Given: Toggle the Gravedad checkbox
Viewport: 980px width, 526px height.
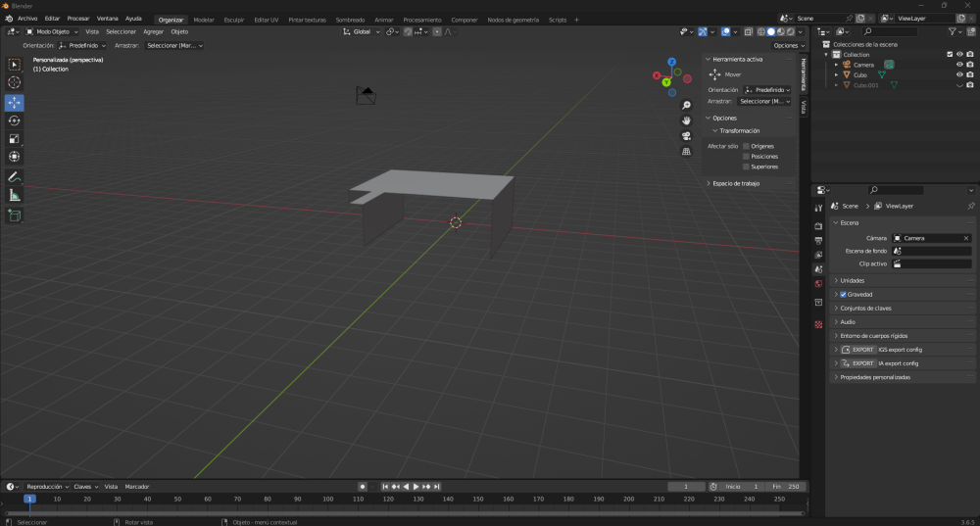Looking at the screenshot, I should (x=844, y=294).
